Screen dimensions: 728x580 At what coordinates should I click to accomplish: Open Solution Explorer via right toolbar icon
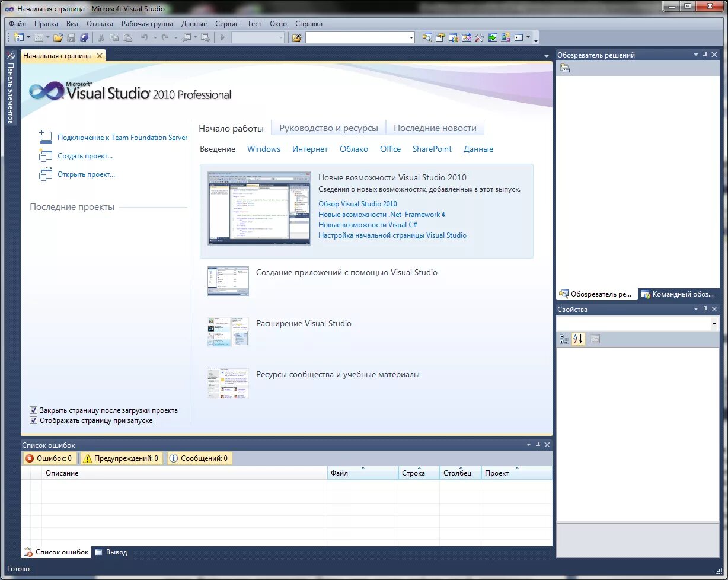[427, 37]
